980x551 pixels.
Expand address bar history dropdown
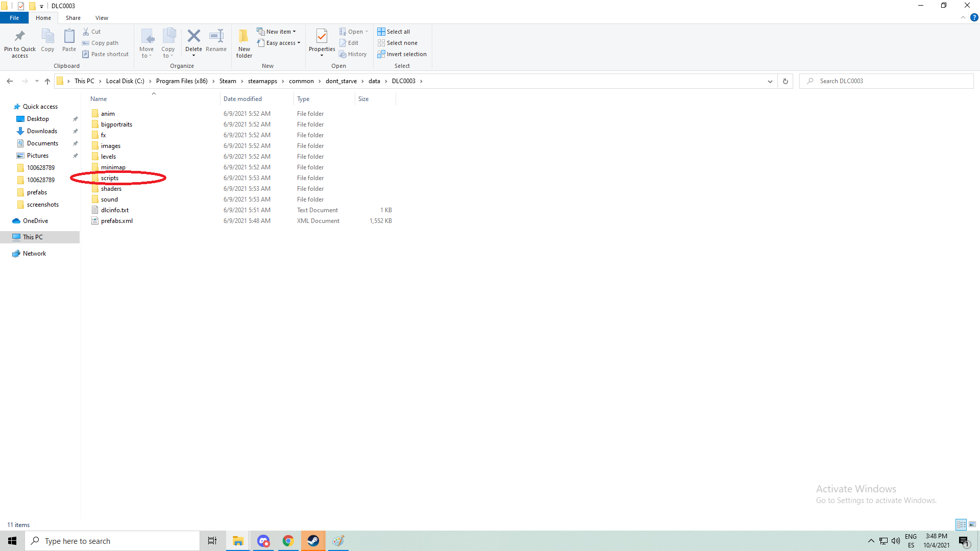click(770, 81)
